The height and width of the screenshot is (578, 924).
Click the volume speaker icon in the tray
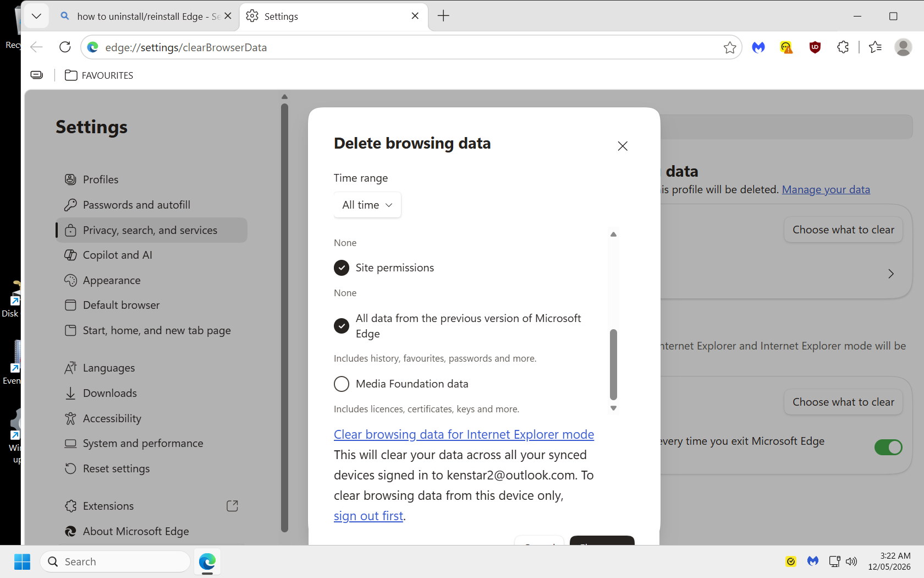click(x=851, y=561)
